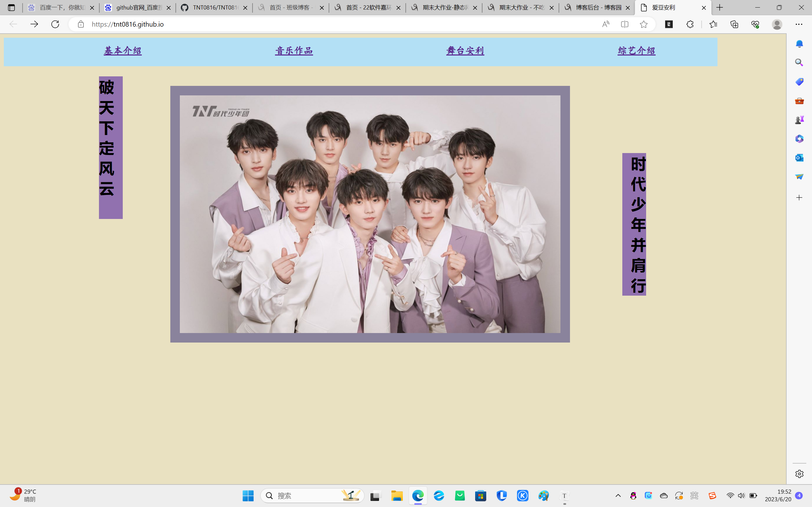Open the Windows Start menu
This screenshot has width=812, height=507.
pos(248,496)
